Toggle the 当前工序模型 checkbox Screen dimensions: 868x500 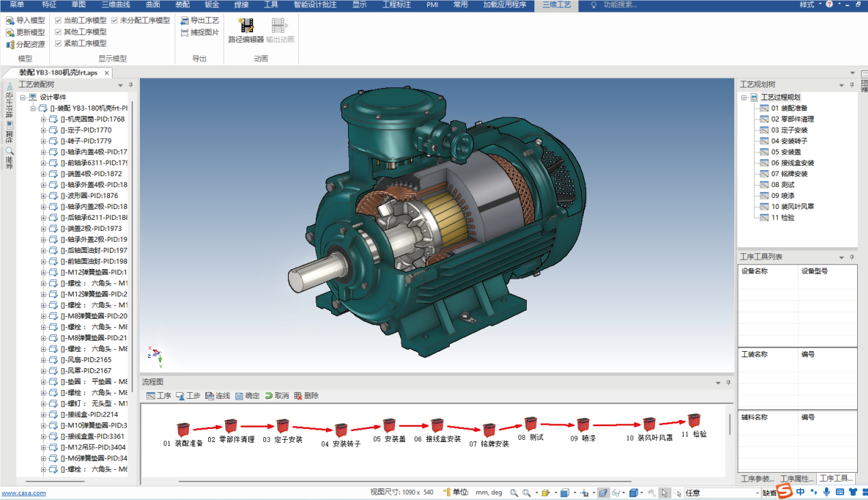[58, 20]
